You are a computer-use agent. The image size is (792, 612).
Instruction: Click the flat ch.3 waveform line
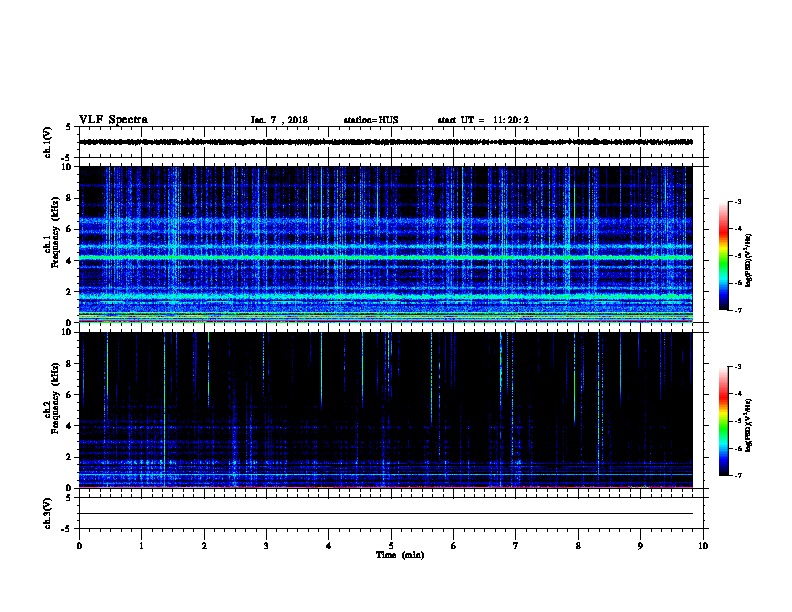386,514
